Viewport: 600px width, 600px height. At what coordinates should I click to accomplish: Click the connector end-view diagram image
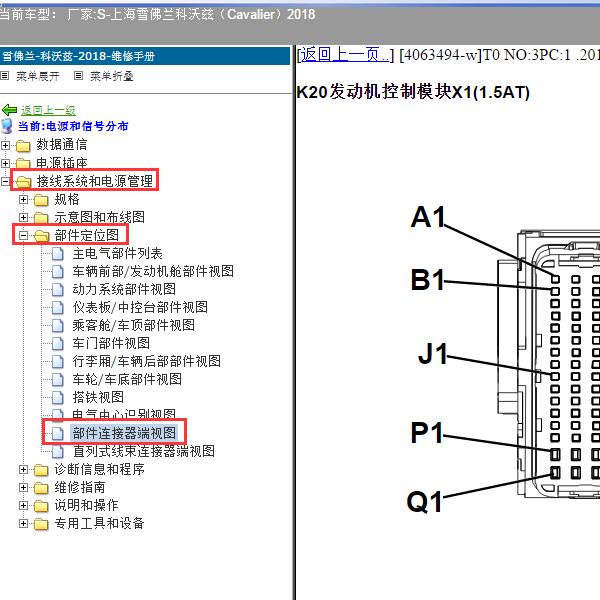(505, 360)
